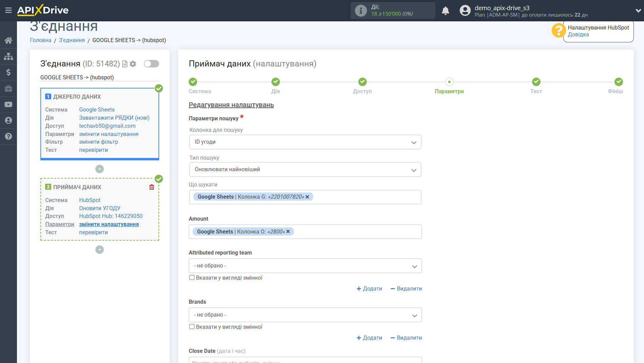Viewport: 644px width, 363px height.
Task: Open the Головна breadcrumb
Action: [41, 40]
